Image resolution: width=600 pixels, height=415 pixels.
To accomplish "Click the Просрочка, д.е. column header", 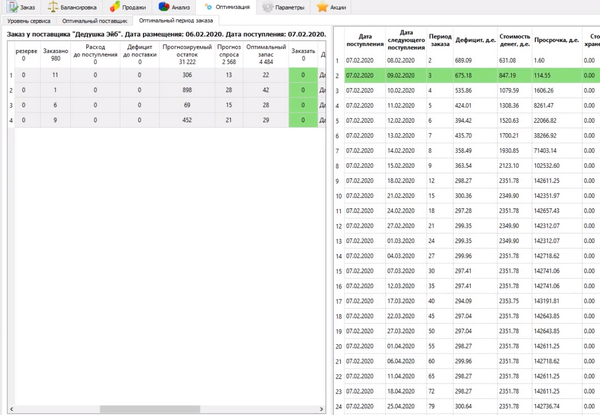I will (556, 40).
